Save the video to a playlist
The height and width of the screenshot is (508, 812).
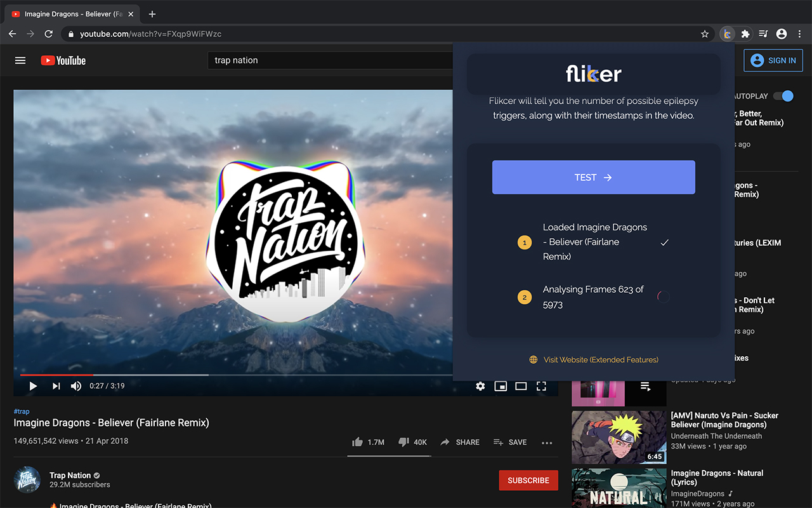(x=510, y=442)
